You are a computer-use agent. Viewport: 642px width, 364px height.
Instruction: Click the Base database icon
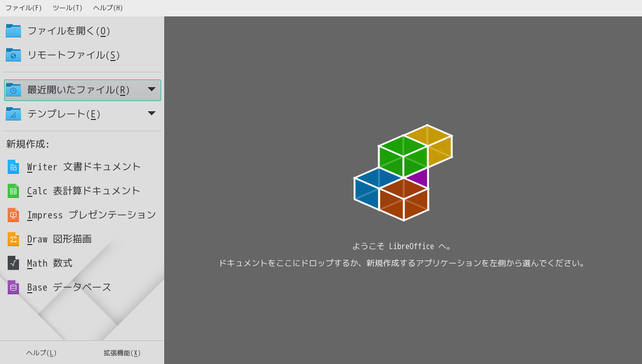[x=13, y=287]
